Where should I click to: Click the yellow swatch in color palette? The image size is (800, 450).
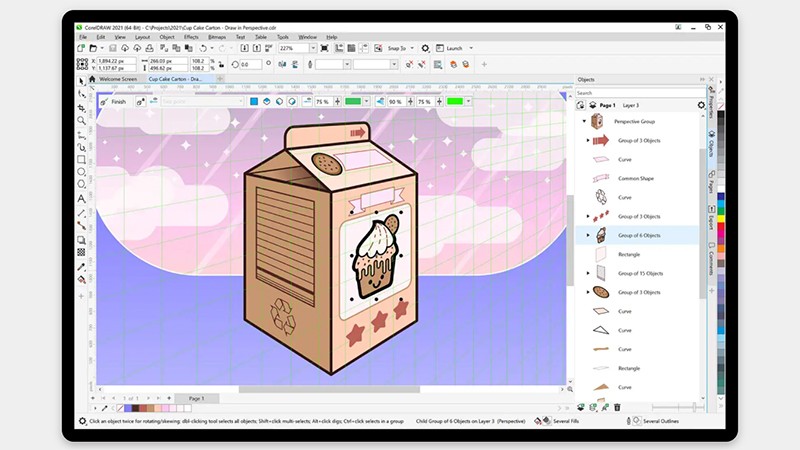(x=721, y=219)
